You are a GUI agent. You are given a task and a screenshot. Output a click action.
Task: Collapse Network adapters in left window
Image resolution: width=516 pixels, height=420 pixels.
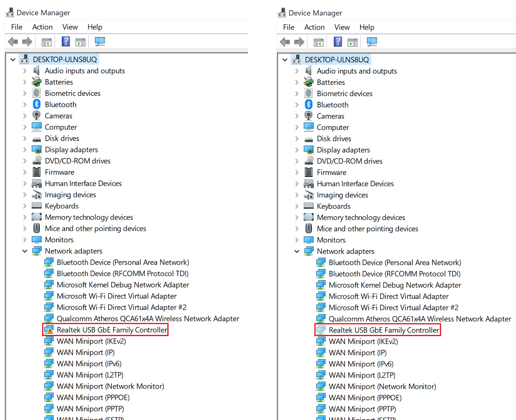point(25,251)
